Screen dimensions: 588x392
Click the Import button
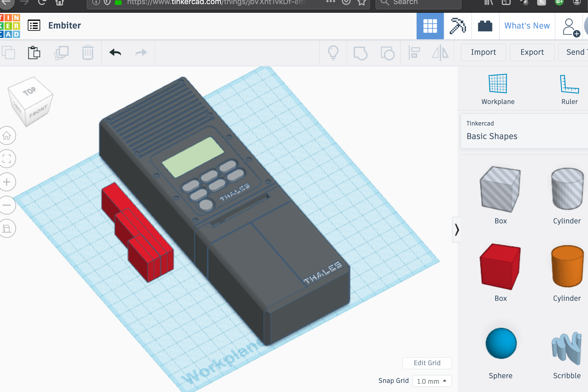point(483,52)
